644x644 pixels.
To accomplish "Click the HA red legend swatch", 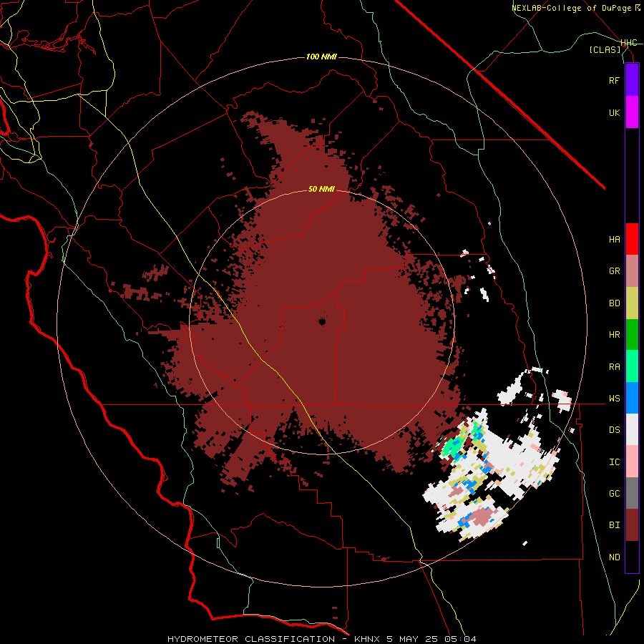I will (632, 239).
